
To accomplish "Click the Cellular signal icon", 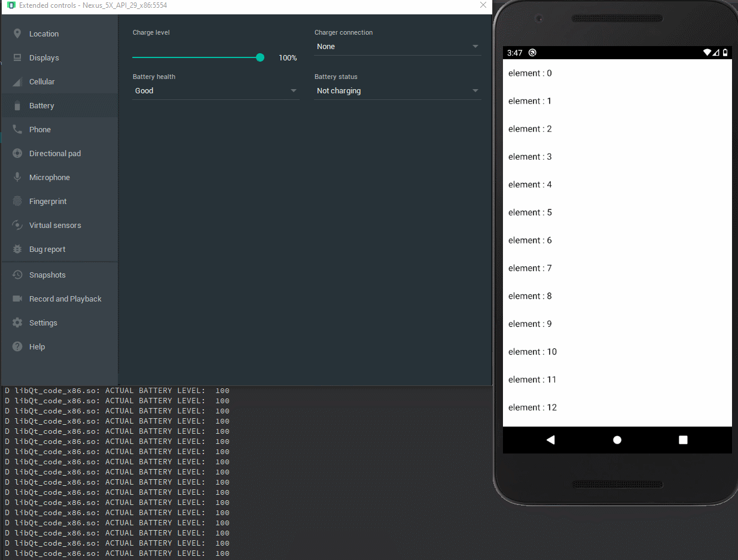I will [18, 81].
